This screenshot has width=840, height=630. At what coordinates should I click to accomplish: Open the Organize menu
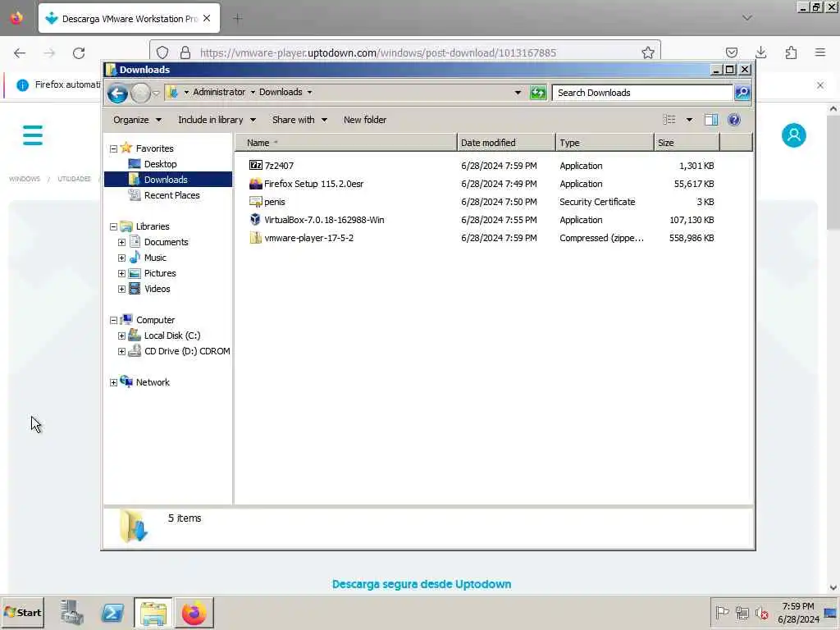pos(137,120)
